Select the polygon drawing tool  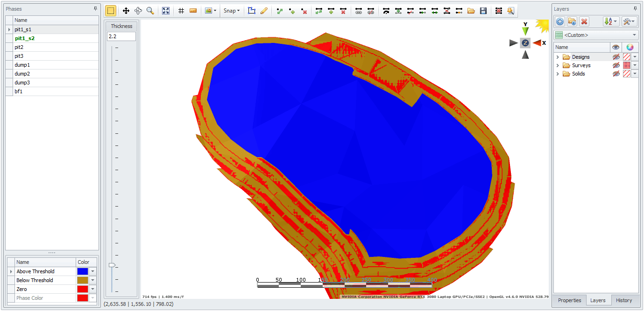(252, 10)
